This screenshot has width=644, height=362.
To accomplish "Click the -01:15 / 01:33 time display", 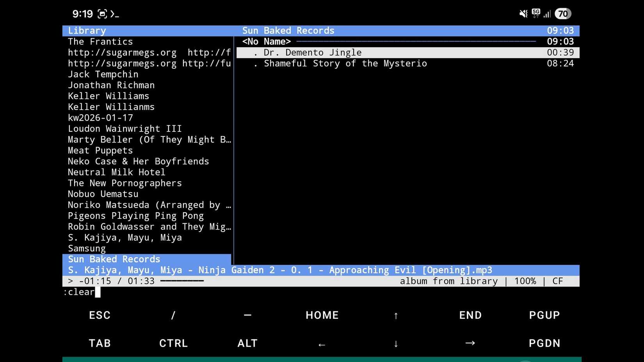I will (117, 281).
